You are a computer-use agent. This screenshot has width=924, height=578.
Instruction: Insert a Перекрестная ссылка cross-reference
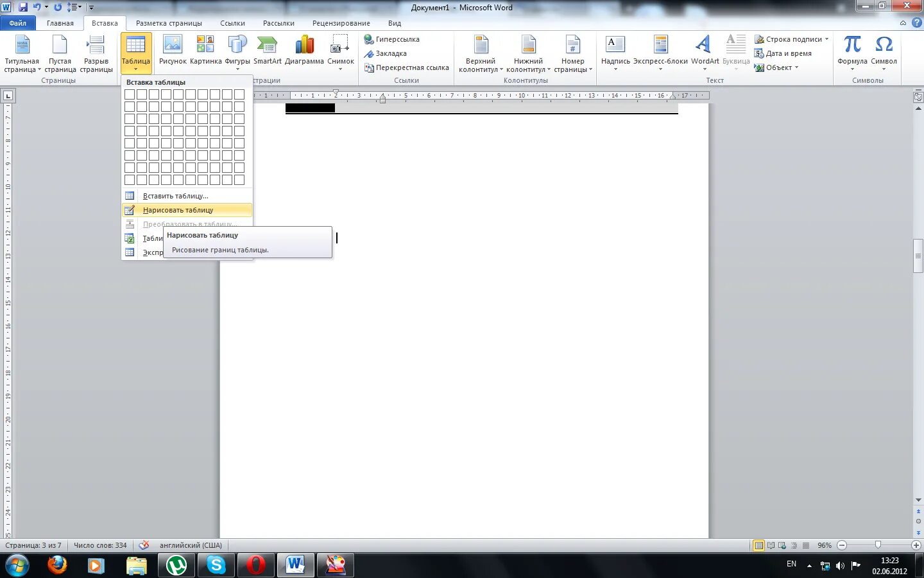(x=407, y=67)
